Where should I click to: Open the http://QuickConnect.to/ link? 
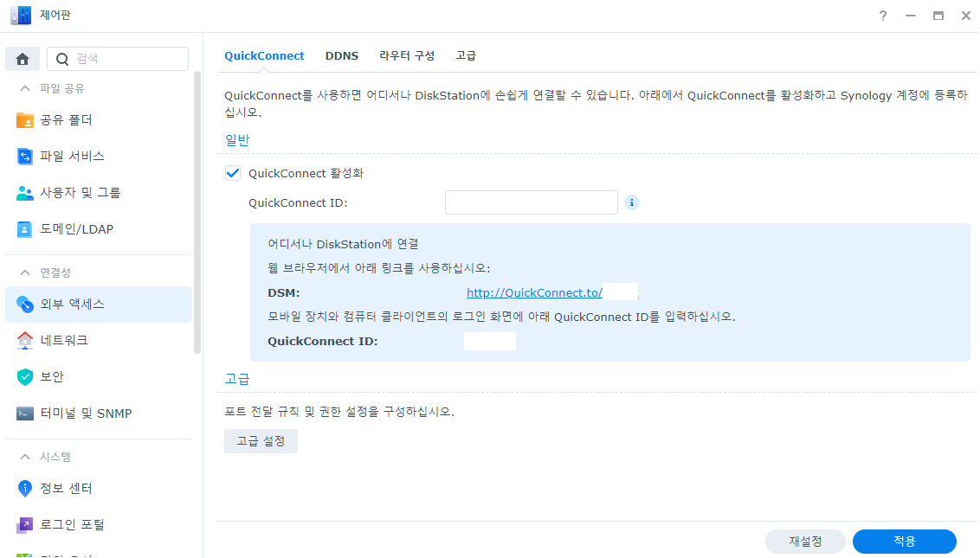[534, 292]
